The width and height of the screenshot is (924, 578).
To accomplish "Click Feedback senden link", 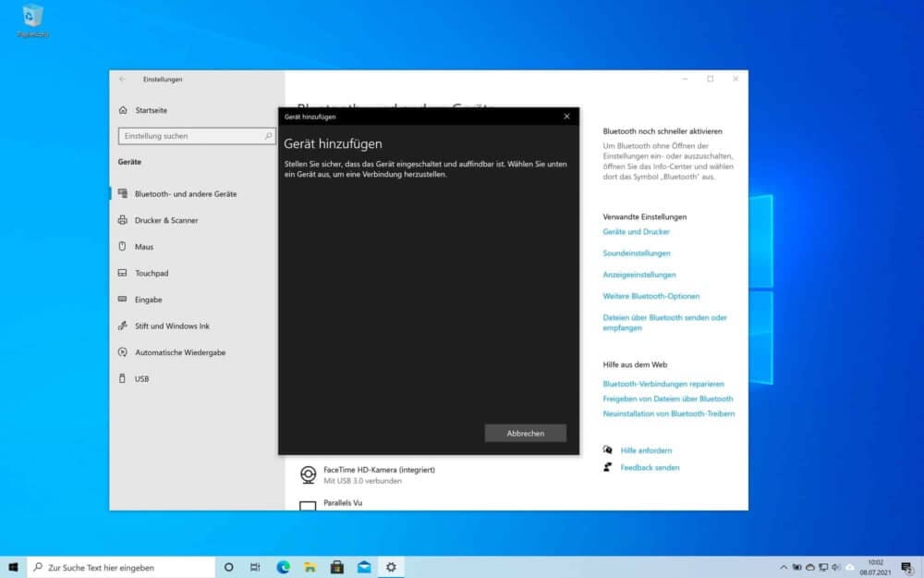I will pyautogui.click(x=650, y=467).
